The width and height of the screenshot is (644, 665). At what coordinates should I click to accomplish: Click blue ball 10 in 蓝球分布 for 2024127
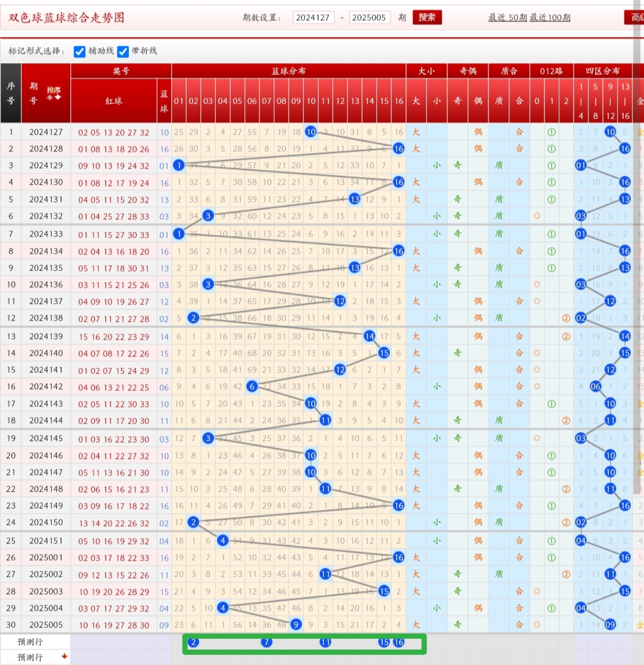tap(311, 132)
